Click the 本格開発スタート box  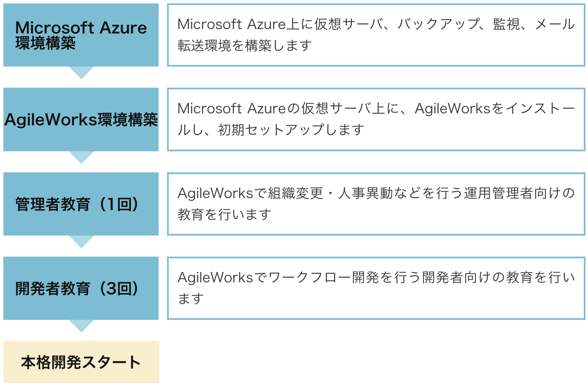click(81, 362)
